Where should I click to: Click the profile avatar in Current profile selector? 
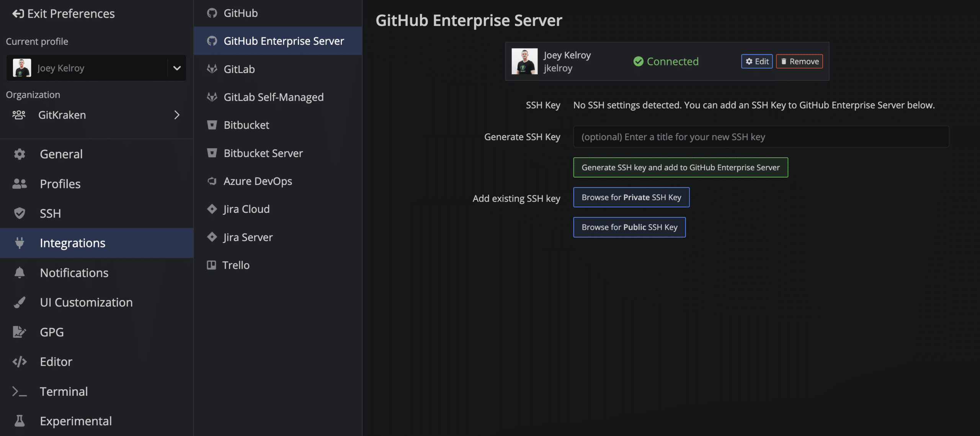[x=22, y=68]
